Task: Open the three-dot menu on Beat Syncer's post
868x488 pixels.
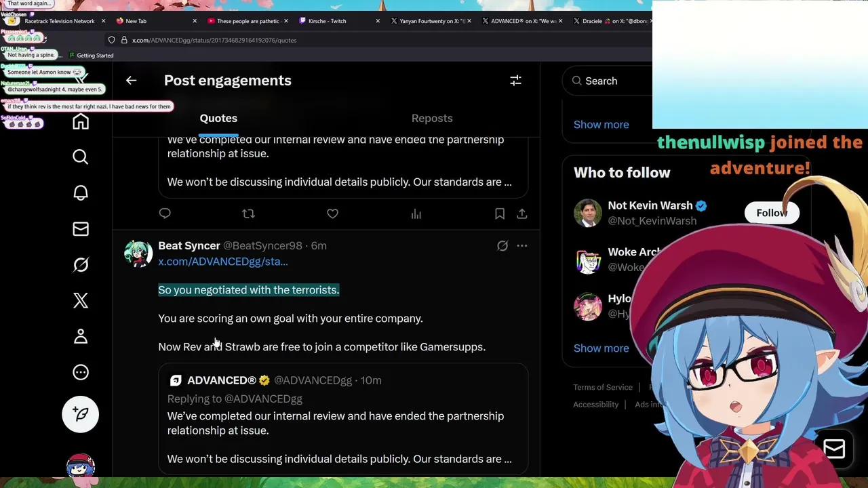Action: (x=522, y=246)
